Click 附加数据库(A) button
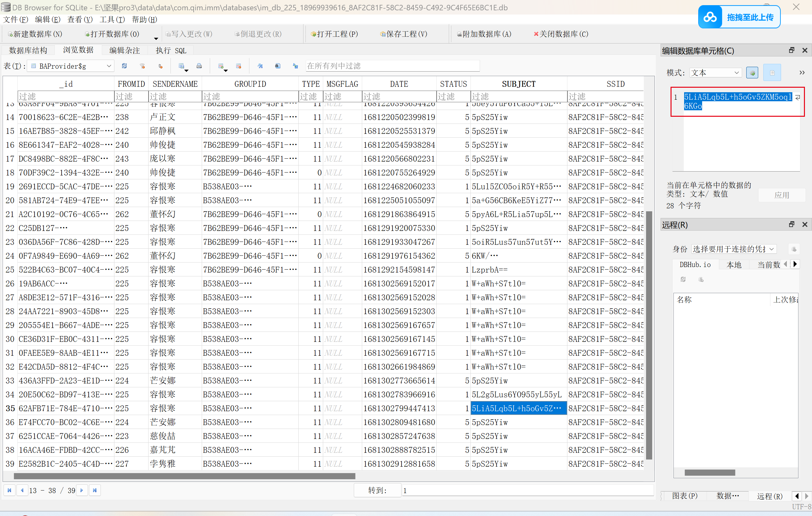The height and width of the screenshot is (516, 812). click(484, 34)
